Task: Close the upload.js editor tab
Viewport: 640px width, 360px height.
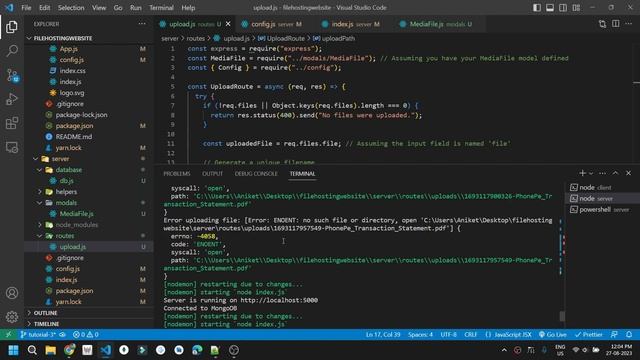Action: 228,24
